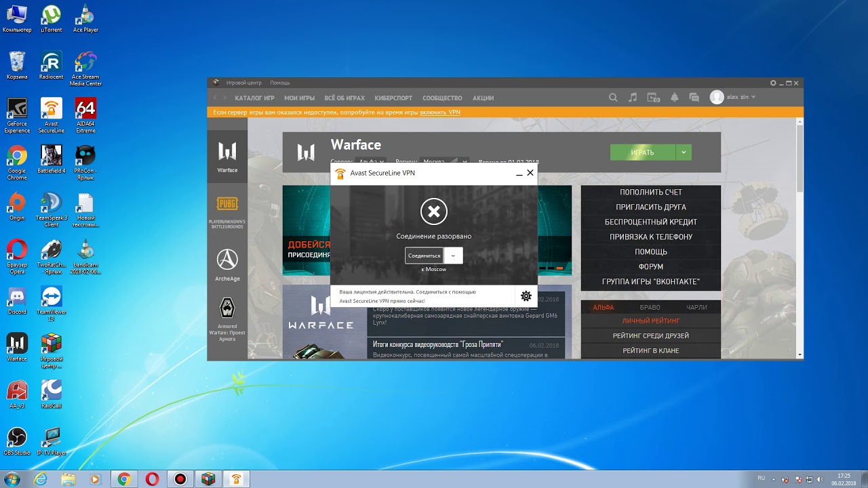The height and width of the screenshot is (488, 868).
Task: Open OBS Studio desktop shortcut
Action: 17,441
